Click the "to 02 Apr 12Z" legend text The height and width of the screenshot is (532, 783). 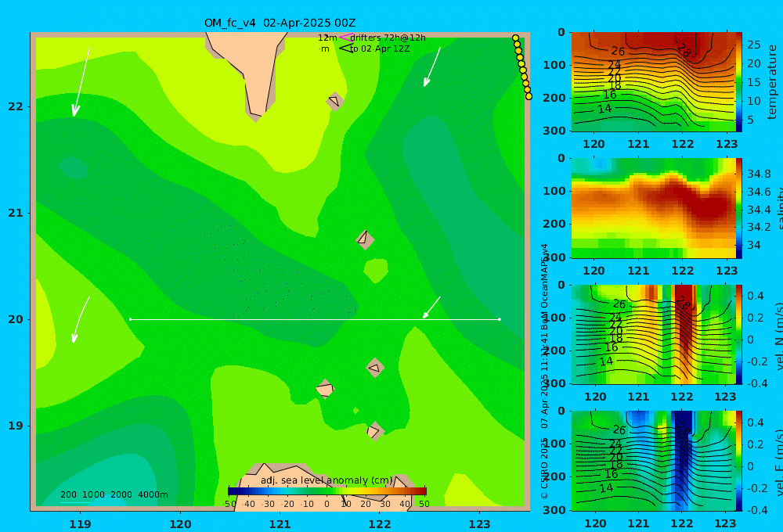[380, 49]
